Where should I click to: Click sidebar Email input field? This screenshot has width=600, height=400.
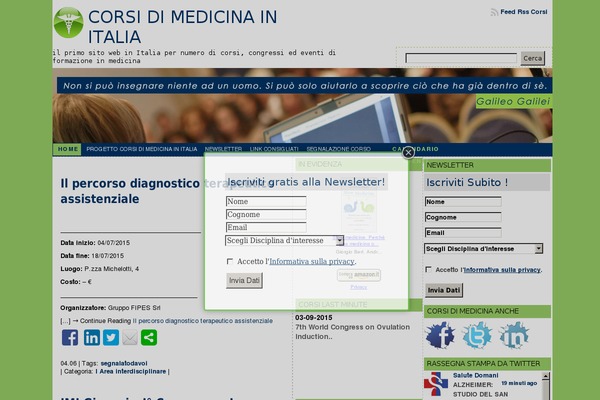pyautogui.click(x=463, y=233)
